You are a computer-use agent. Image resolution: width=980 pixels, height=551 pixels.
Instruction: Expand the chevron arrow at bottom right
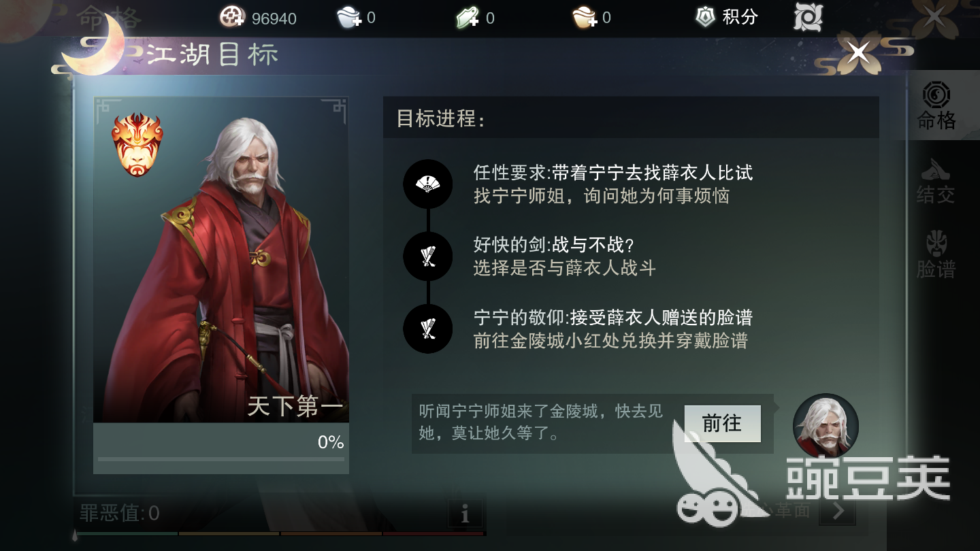(838, 510)
